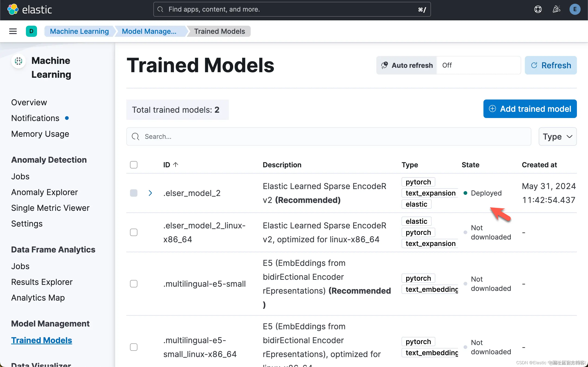Screen dimensions: 588x367
Task: Click the Add trained model button
Action: pyautogui.click(x=530, y=109)
